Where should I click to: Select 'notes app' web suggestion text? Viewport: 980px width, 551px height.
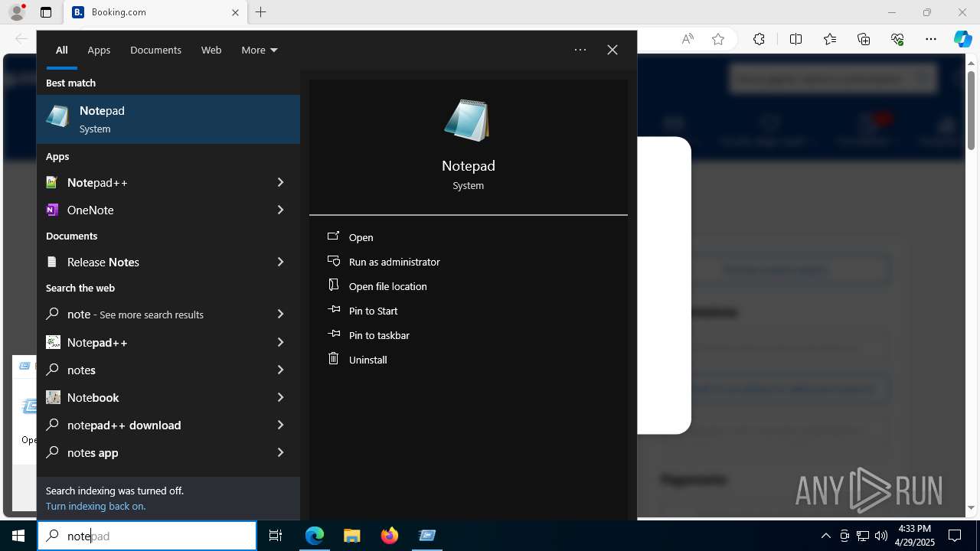(x=93, y=452)
